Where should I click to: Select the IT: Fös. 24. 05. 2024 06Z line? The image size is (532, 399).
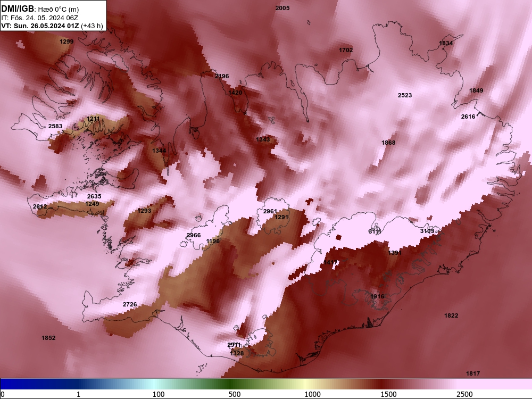pos(40,18)
